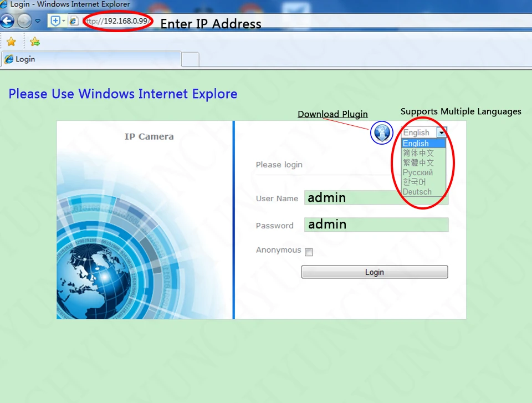
Task: Toggle the Anonymous checkbox
Action: coord(309,252)
